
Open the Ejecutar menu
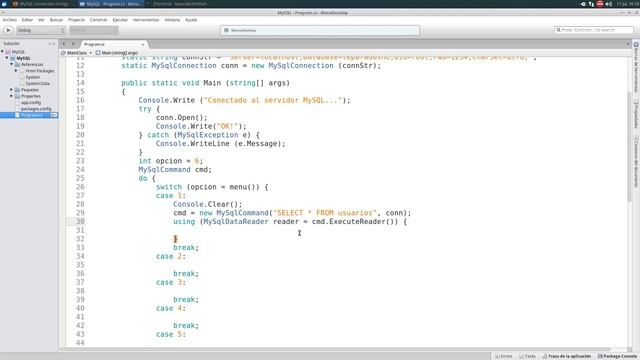point(120,20)
